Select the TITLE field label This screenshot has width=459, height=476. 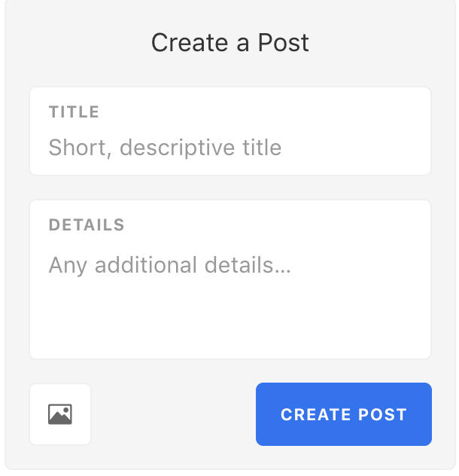click(x=74, y=111)
